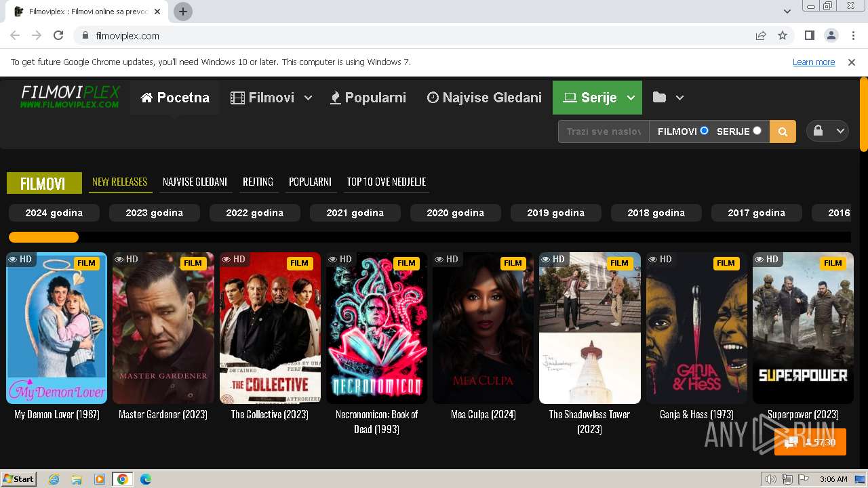Click eye HD badge on Shadowless Tower
Viewport: 868px width, 488px height.
[x=553, y=259]
